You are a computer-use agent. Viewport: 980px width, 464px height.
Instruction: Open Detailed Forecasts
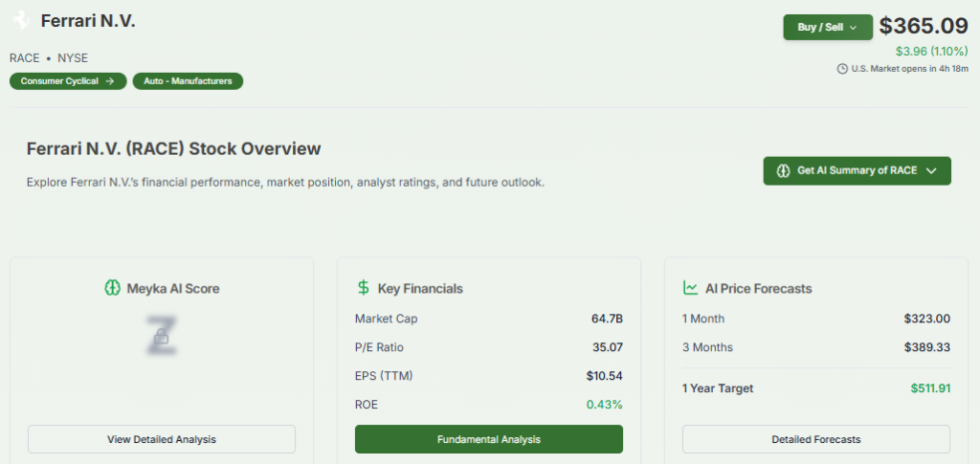click(x=815, y=439)
